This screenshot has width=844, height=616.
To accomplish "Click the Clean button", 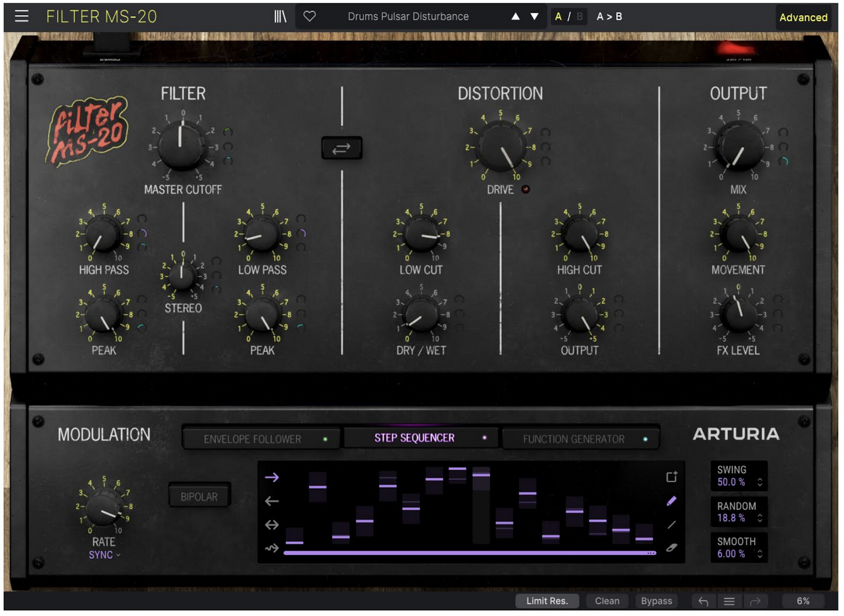I will [x=607, y=600].
